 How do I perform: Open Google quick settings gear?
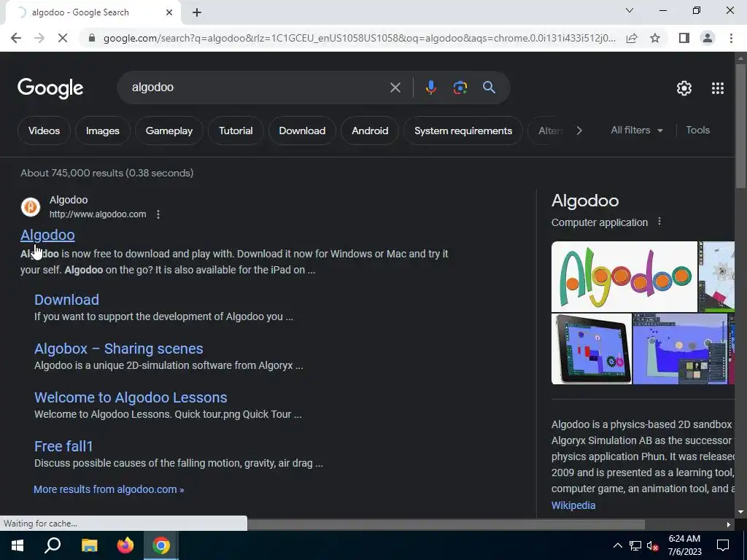point(684,88)
